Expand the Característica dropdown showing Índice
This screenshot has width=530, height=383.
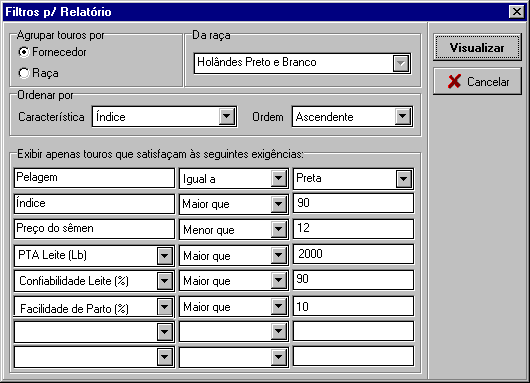tap(226, 117)
